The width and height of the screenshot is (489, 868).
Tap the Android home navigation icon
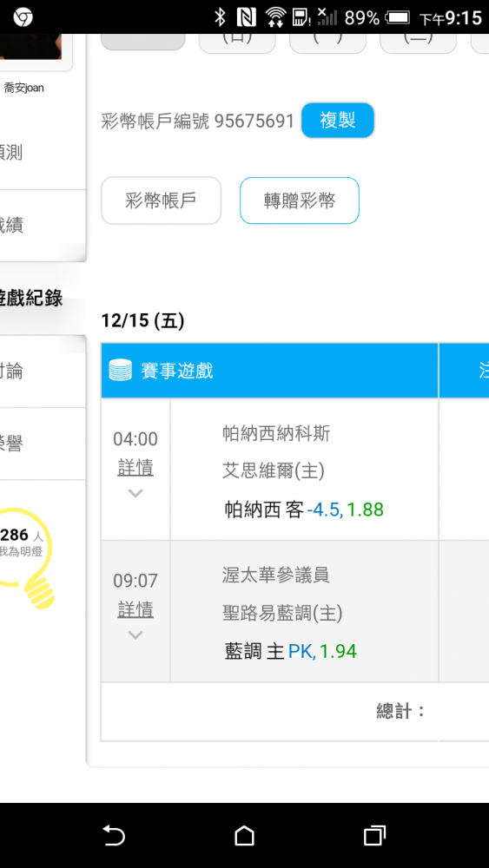tap(244, 835)
